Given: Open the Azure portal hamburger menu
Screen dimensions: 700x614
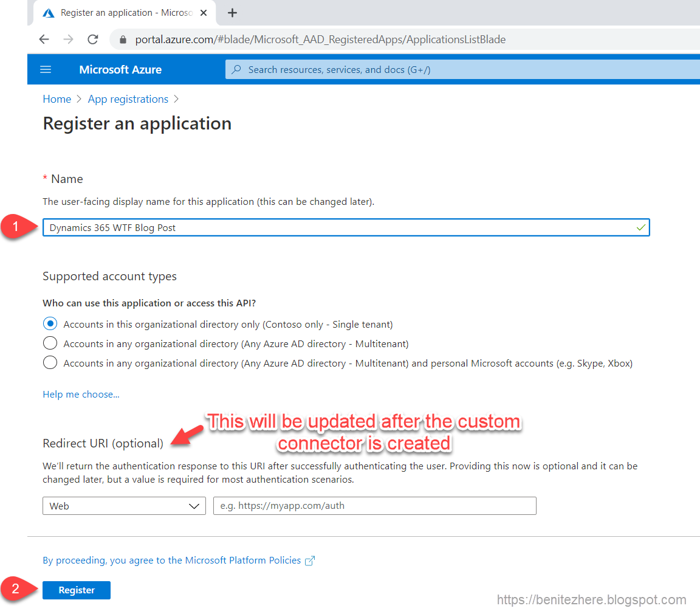Looking at the screenshot, I should [x=46, y=70].
